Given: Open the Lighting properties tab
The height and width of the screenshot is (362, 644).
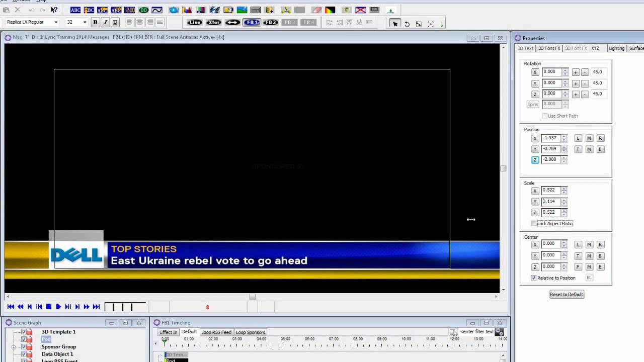Looking at the screenshot, I should pyautogui.click(x=616, y=48).
